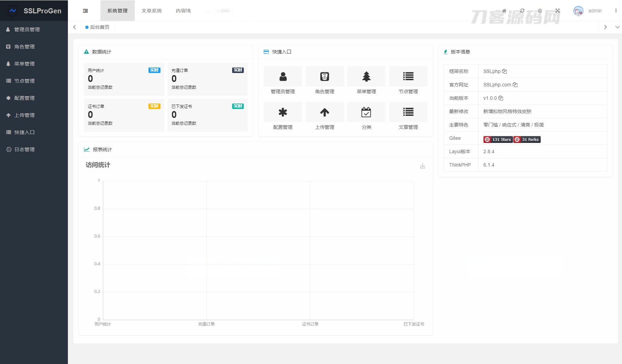Switch to the 文章系统 top tab

152,11
